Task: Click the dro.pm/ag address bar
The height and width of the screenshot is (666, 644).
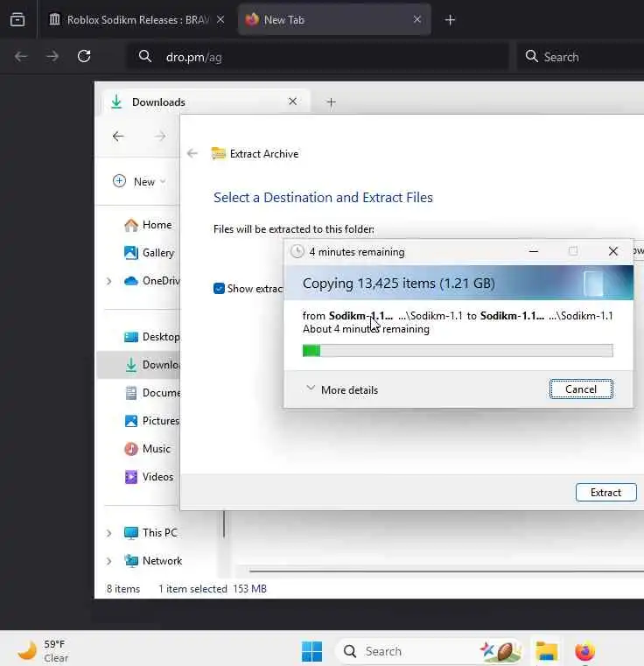Action: [x=318, y=57]
